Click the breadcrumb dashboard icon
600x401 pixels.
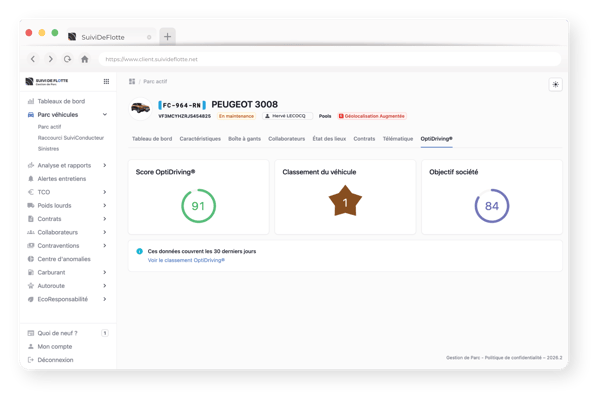coord(132,82)
